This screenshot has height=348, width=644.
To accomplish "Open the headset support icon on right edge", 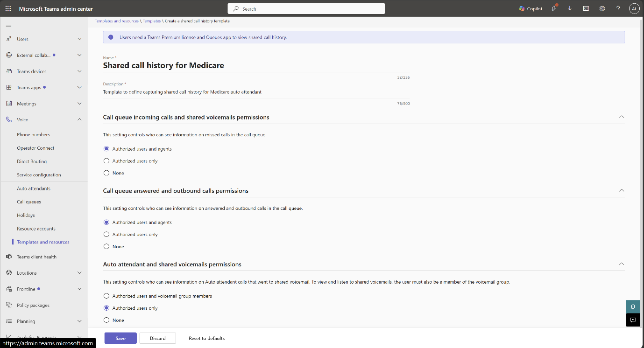I will 633,307.
